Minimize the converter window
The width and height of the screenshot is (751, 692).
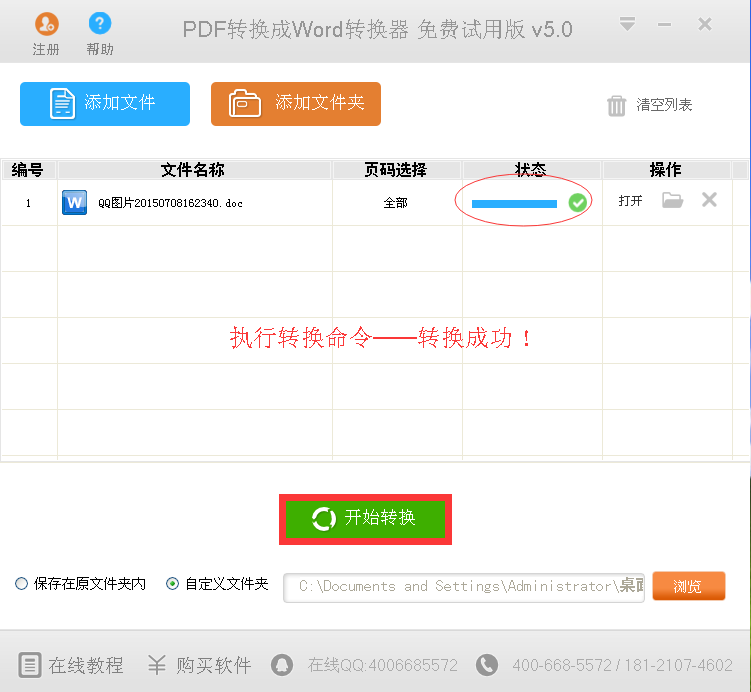click(x=664, y=24)
